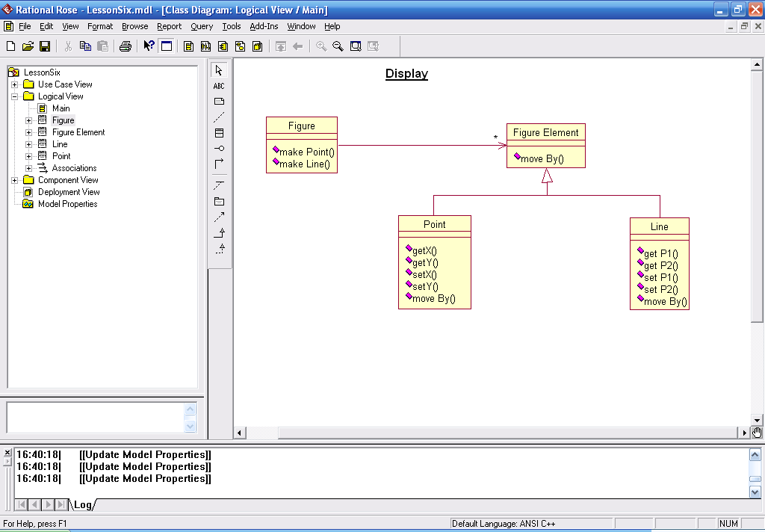The width and height of the screenshot is (765, 532).
Task: Click the log window scroll up arrow
Action: 755,455
